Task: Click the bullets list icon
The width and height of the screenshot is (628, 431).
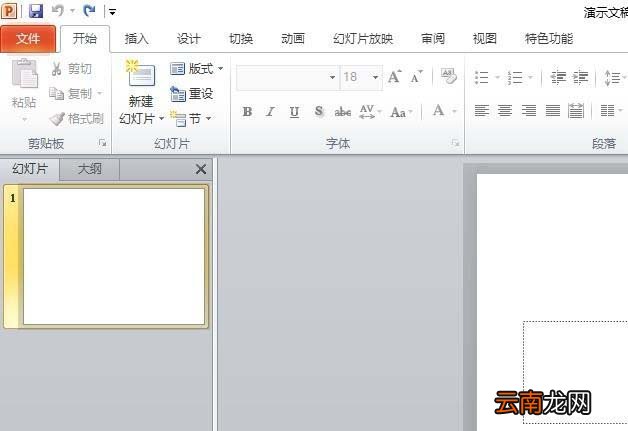Action: (x=481, y=77)
